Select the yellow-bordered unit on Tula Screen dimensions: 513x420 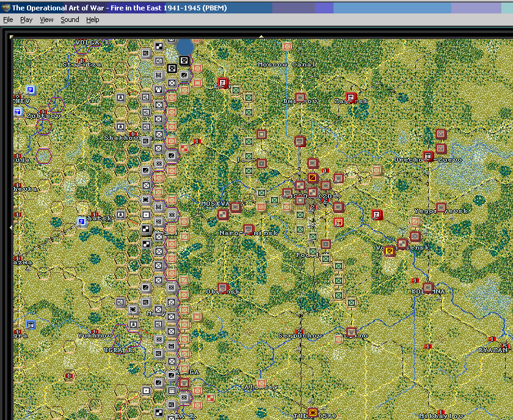tap(313, 413)
